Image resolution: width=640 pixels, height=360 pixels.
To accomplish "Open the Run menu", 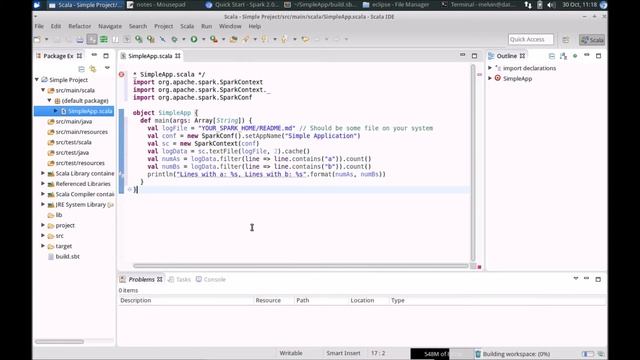I will click(207, 26).
